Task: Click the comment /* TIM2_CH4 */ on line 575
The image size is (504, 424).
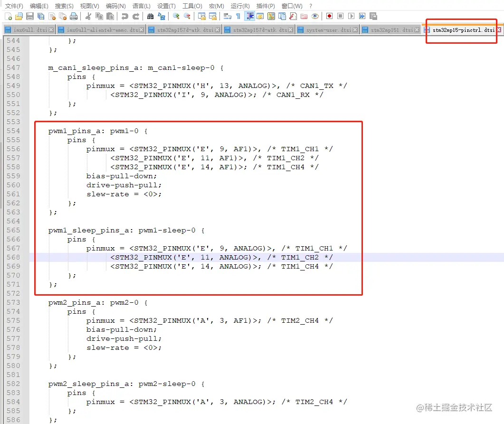Action: coord(300,321)
